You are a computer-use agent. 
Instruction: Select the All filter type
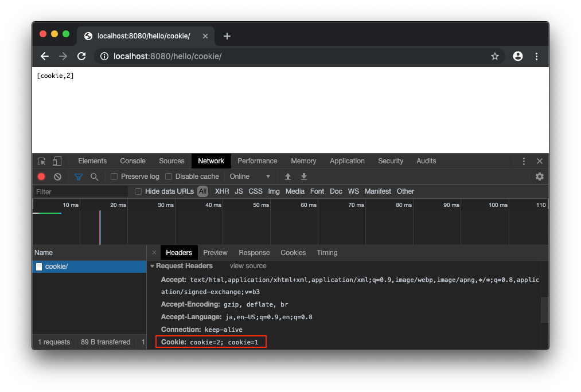tap(202, 191)
